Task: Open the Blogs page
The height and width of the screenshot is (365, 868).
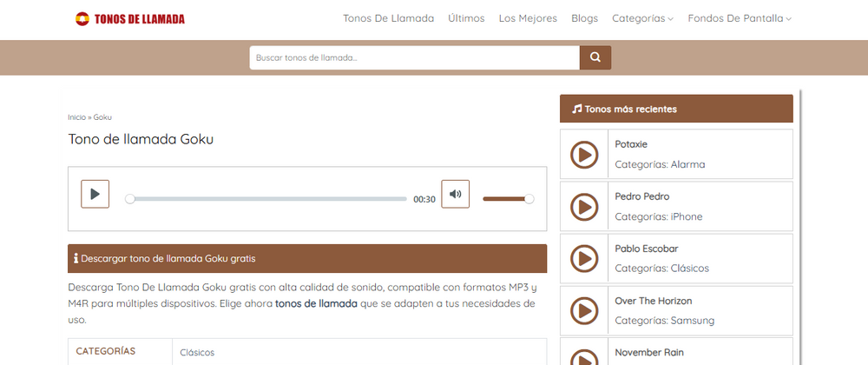Action: pos(584,18)
